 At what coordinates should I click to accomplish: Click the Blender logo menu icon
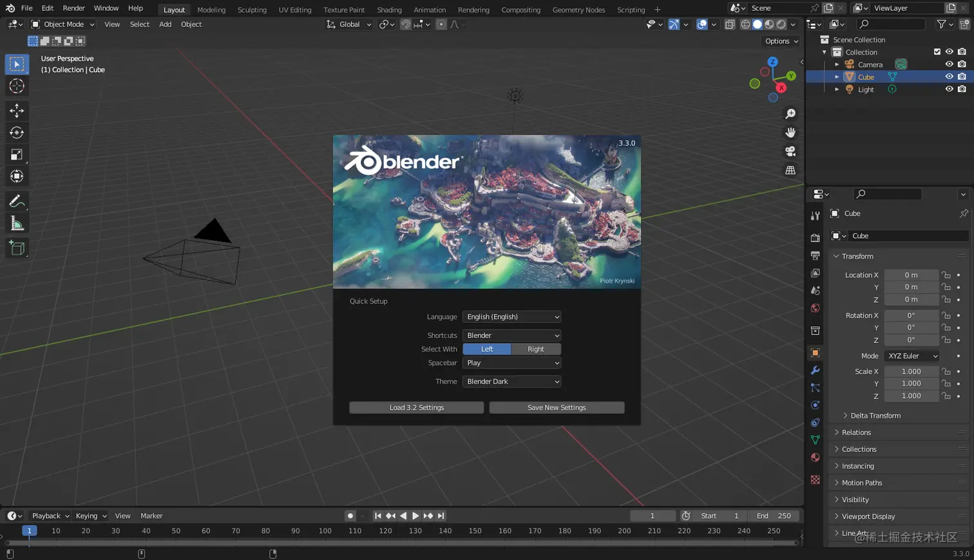click(10, 8)
